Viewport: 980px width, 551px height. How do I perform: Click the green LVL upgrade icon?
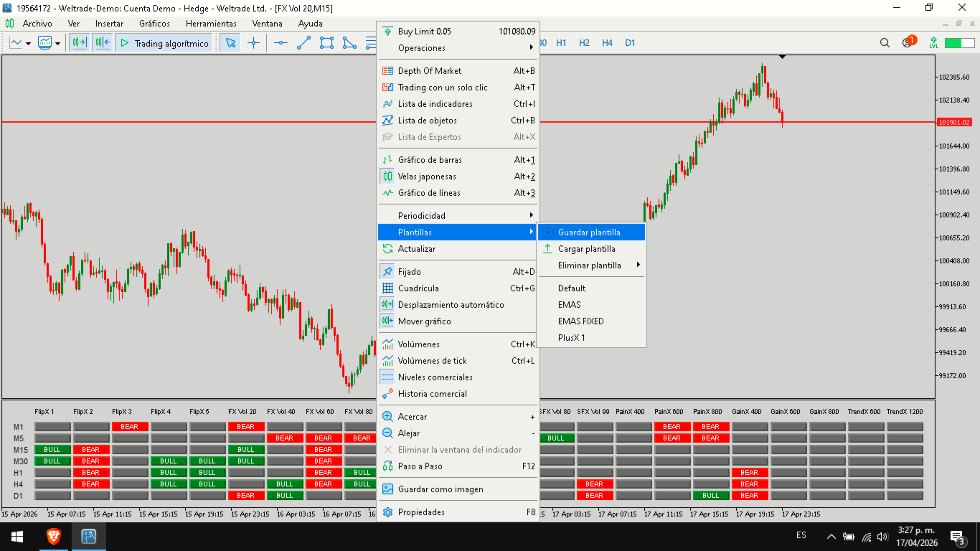coord(933,43)
